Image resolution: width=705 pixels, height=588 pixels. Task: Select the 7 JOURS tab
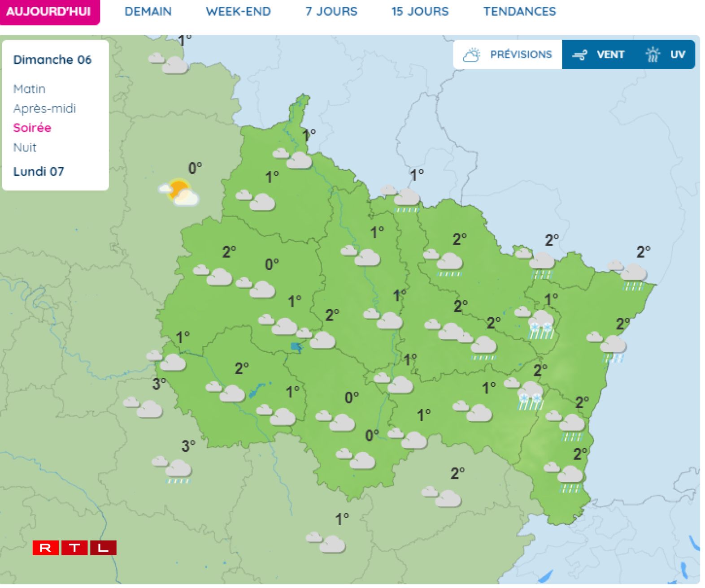(x=331, y=11)
